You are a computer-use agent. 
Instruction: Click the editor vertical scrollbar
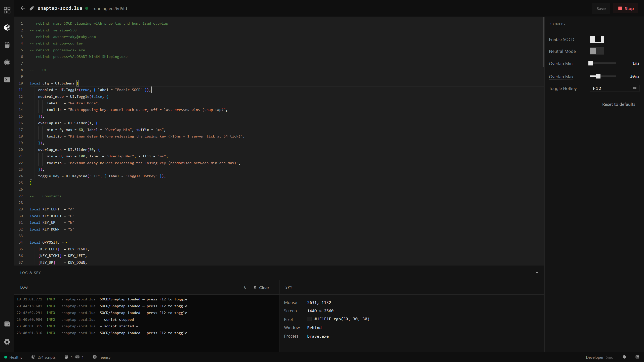tap(543, 42)
